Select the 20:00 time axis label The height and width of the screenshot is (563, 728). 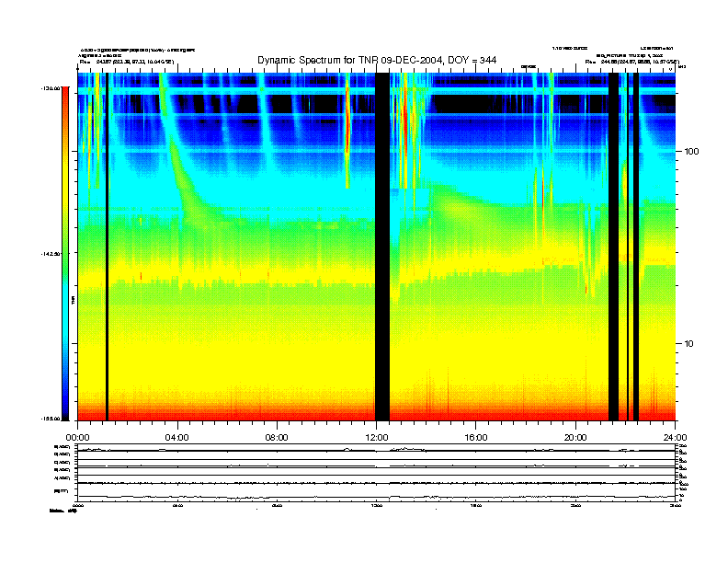click(575, 437)
